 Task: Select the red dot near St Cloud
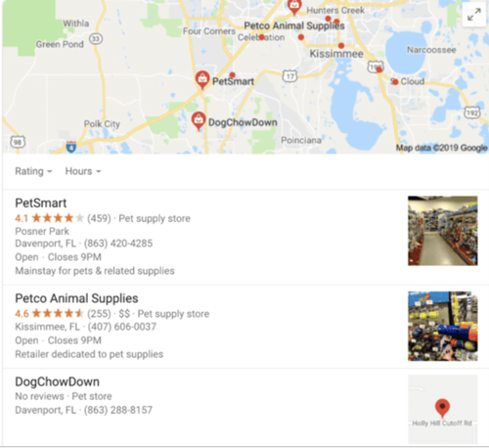(x=395, y=82)
